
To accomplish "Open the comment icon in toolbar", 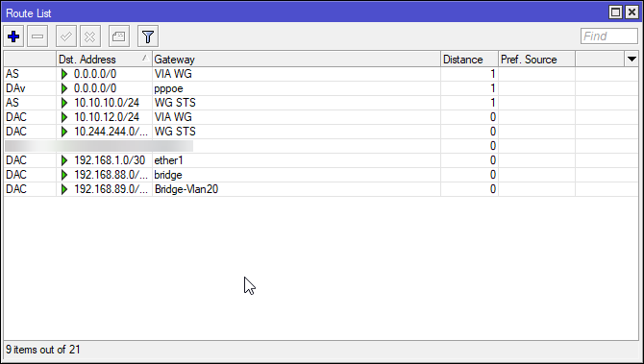I will [x=119, y=36].
